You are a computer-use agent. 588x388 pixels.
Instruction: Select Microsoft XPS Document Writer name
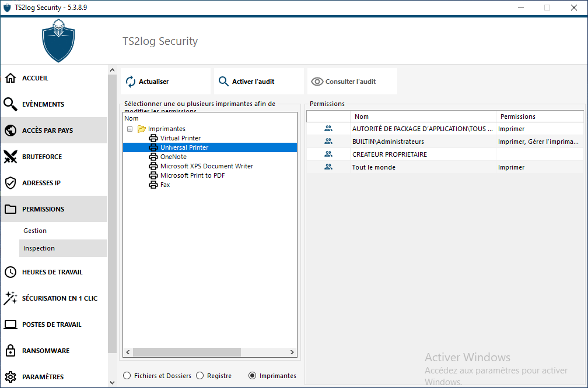(206, 166)
